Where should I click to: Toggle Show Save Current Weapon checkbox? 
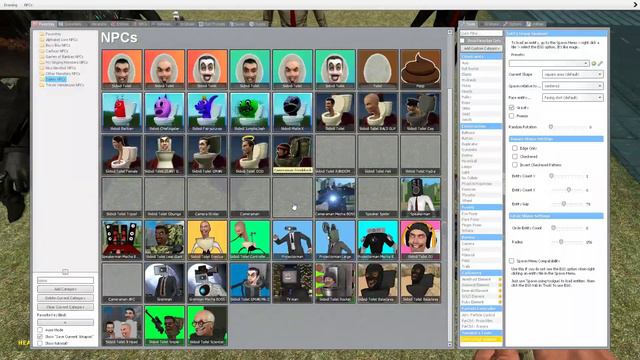click(40, 337)
